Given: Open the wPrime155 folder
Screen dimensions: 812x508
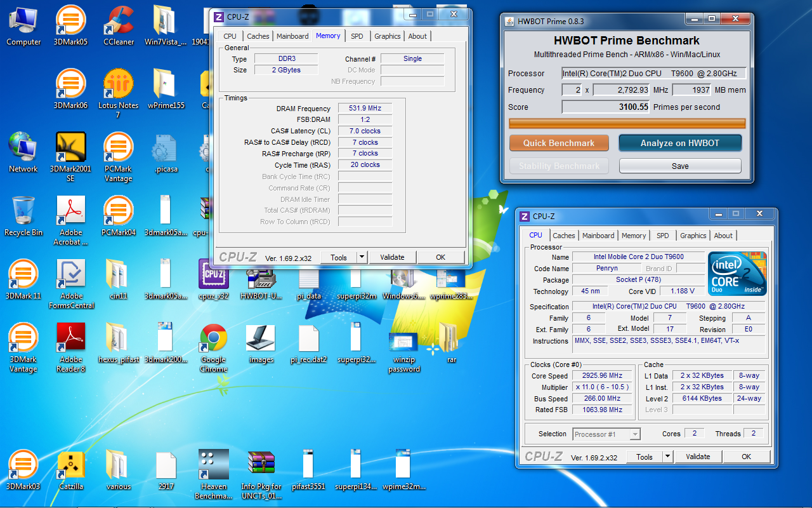Looking at the screenshot, I should [166, 89].
